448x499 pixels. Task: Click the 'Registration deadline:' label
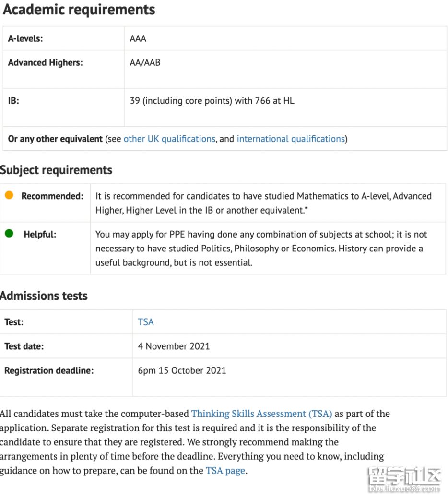coord(49,370)
